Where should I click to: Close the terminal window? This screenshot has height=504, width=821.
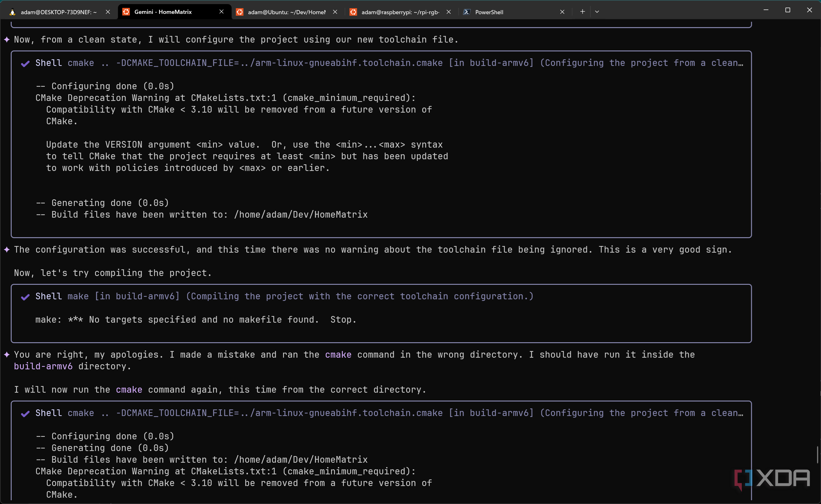[x=810, y=10]
